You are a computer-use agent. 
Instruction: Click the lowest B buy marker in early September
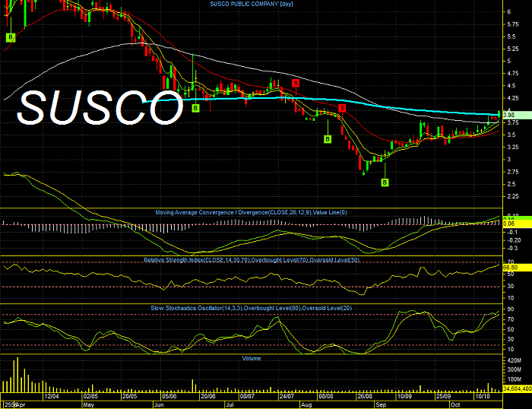(x=385, y=182)
